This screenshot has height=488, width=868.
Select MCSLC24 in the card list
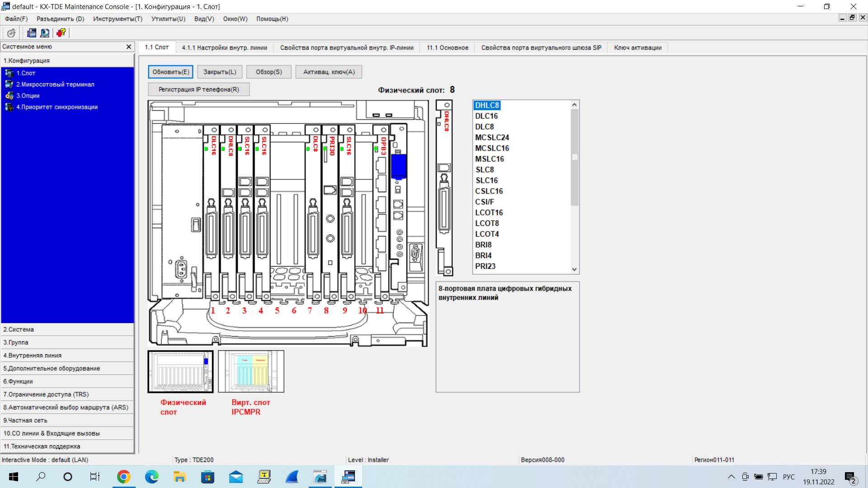point(492,137)
